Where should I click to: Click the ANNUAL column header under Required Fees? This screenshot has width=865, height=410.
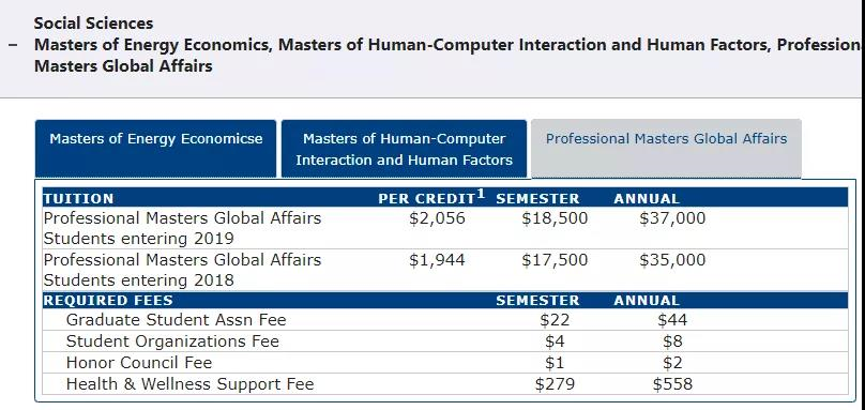coord(647,300)
